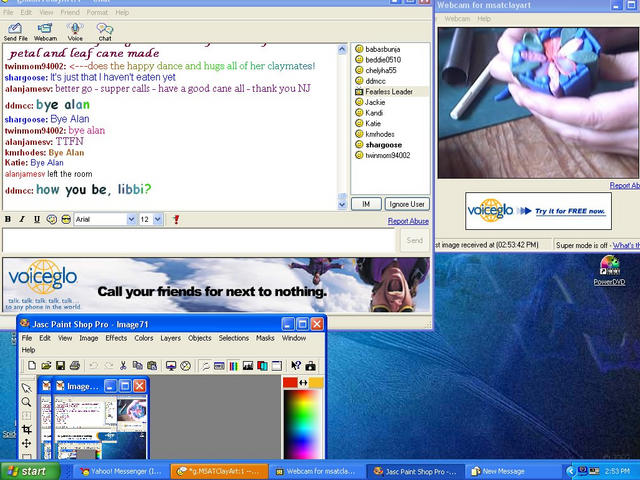This screenshot has width=640, height=480.
Task: Open the audibles sunglasses face icon
Action: 66,220
